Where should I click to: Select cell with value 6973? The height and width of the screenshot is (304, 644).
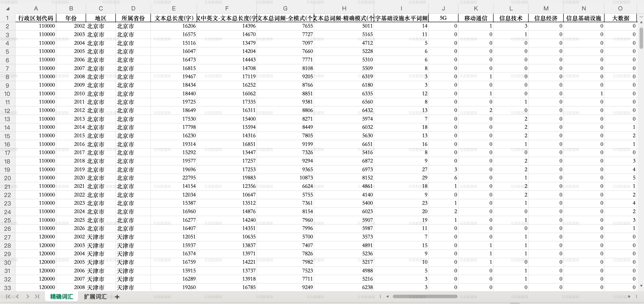coord(344,170)
